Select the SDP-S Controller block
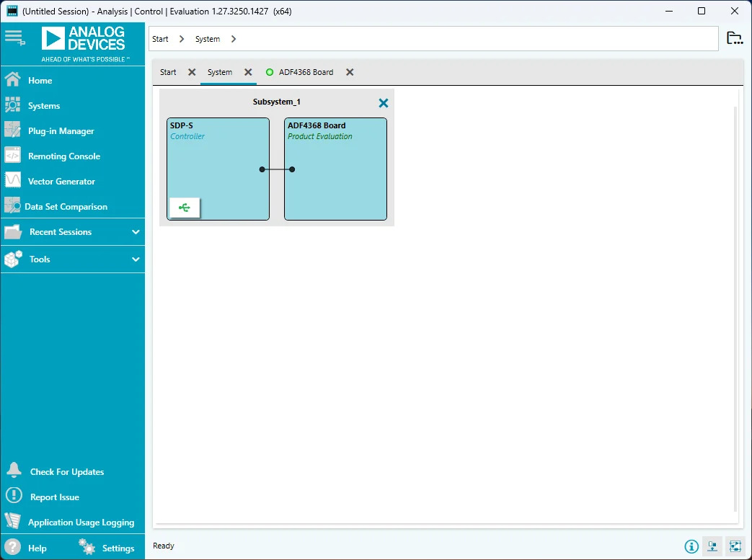752x560 pixels. (218, 169)
